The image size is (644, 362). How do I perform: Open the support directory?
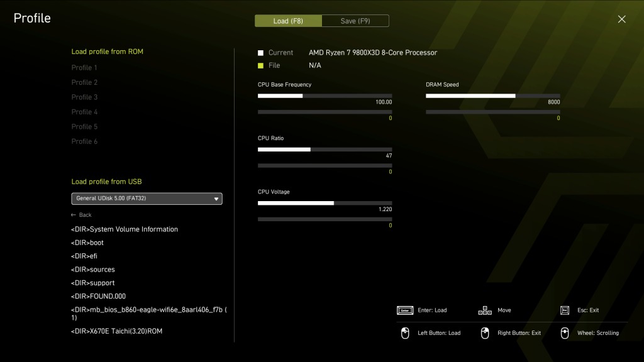[93, 283]
